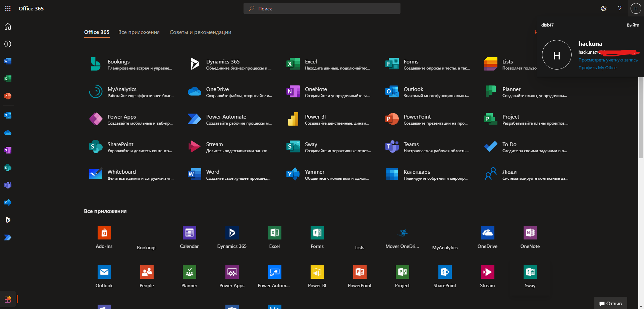The image size is (644, 309).
Task: Switch to the Советы и рекомендации tab
Action: point(200,32)
